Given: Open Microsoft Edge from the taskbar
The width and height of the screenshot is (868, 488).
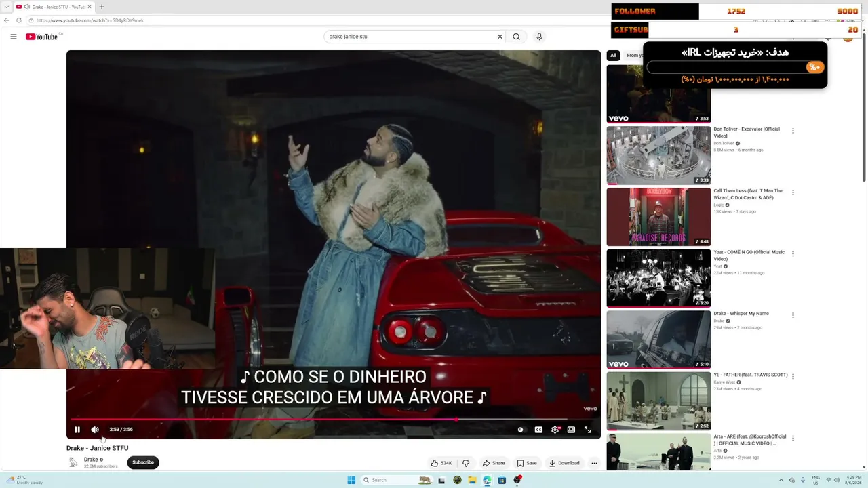Looking at the screenshot, I should [x=487, y=480].
